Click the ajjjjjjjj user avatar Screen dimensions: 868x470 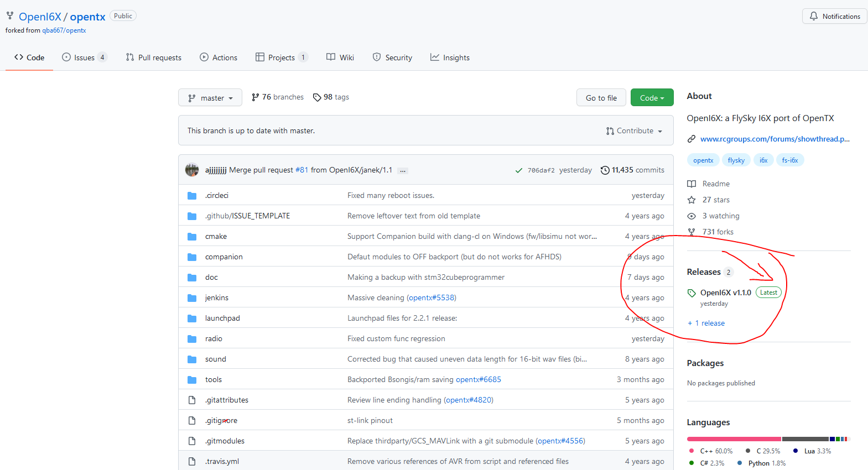coord(192,170)
